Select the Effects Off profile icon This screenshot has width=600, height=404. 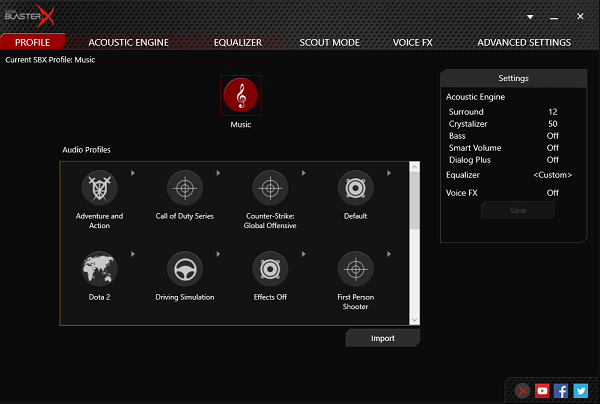coord(268,269)
